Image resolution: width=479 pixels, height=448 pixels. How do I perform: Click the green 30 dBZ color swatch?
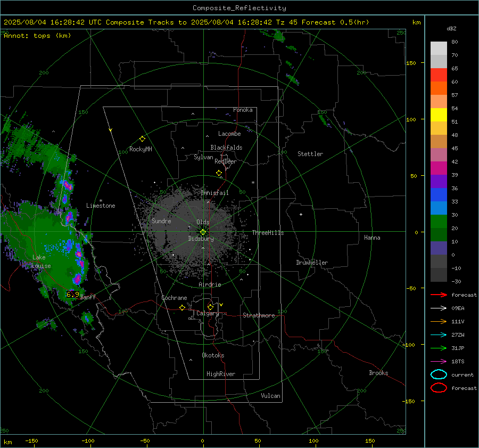click(439, 222)
